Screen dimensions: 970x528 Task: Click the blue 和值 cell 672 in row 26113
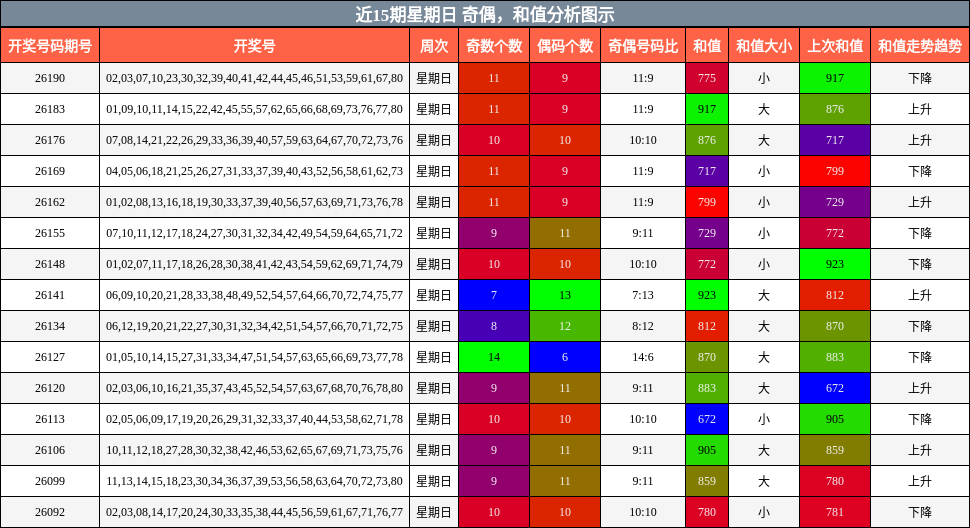pos(707,419)
